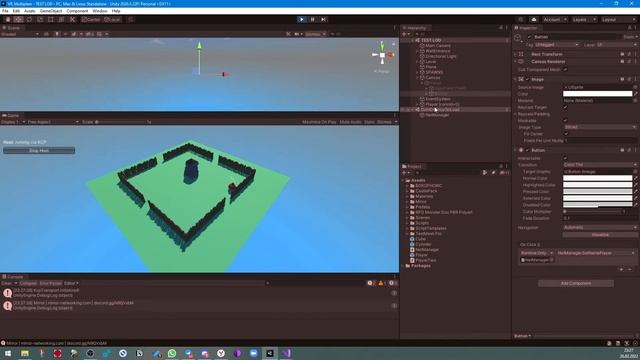Toggle Cull Transparent Mesh checkbox

tap(565, 70)
